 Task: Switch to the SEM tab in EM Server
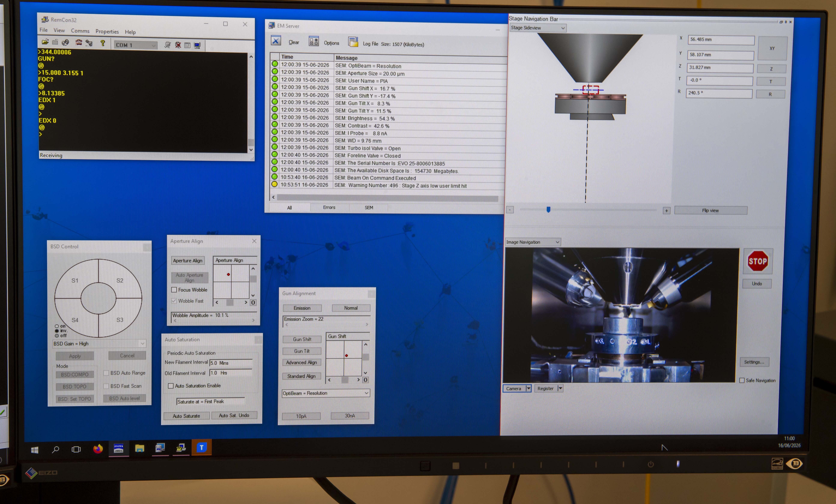point(369,208)
